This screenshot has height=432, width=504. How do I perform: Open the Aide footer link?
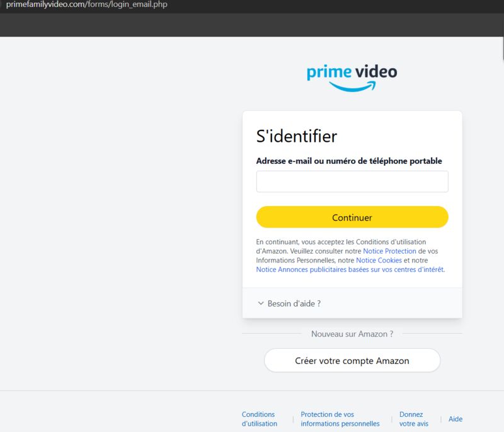pos(455,419)
